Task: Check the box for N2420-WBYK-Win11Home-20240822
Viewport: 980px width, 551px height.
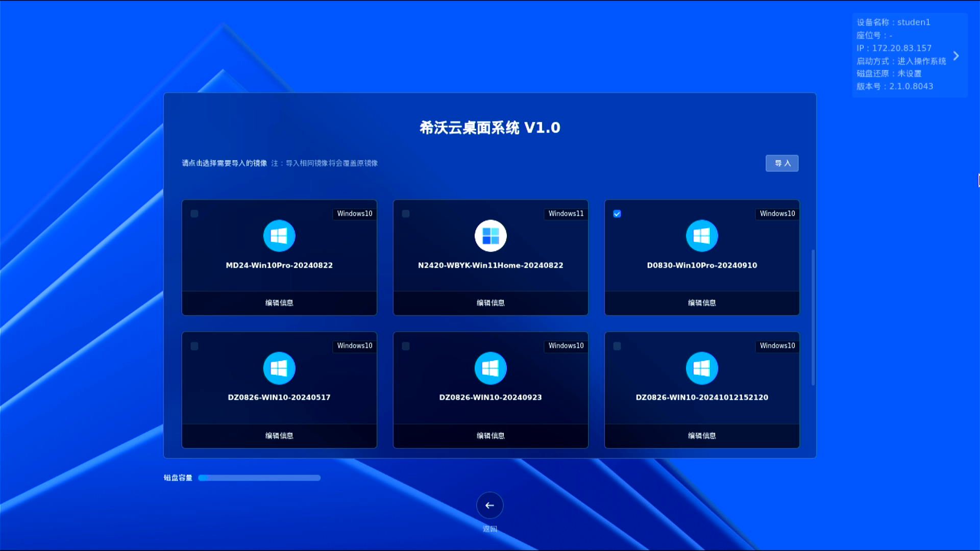Action: pyautogui.click(x=406, y=214)
